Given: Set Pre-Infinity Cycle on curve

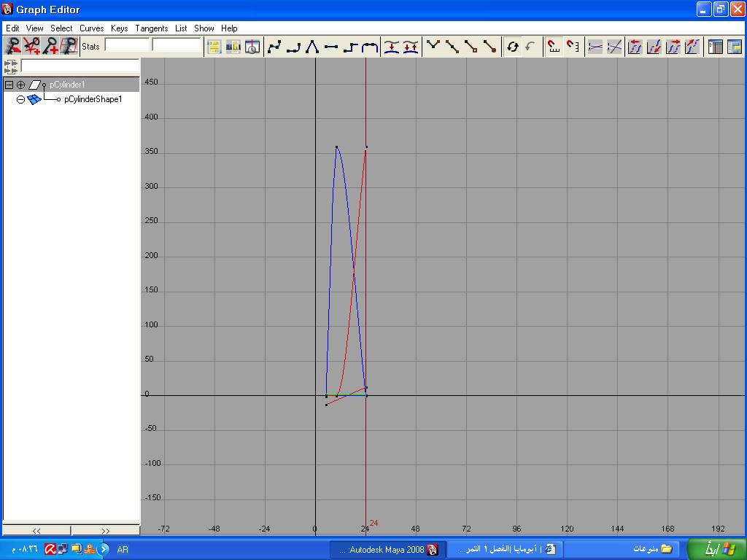Looking at the screenshot, I should pyautogui.click(x=635, y=47).
